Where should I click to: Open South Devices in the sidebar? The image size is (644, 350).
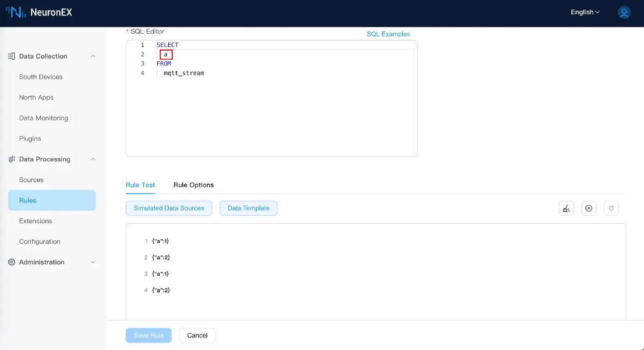pyautogui.click(x=41, y=77)
